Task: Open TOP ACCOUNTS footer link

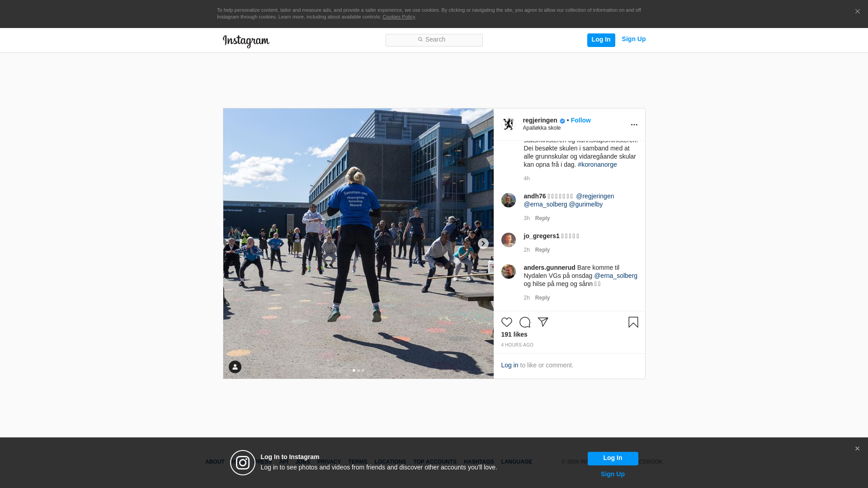Action: (x=435, y=462)
